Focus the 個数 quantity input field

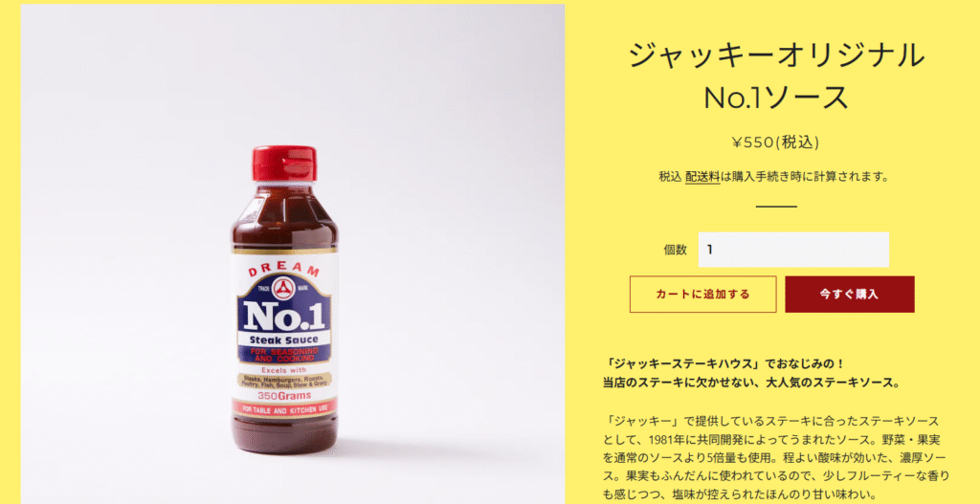(x=793, y=250)
